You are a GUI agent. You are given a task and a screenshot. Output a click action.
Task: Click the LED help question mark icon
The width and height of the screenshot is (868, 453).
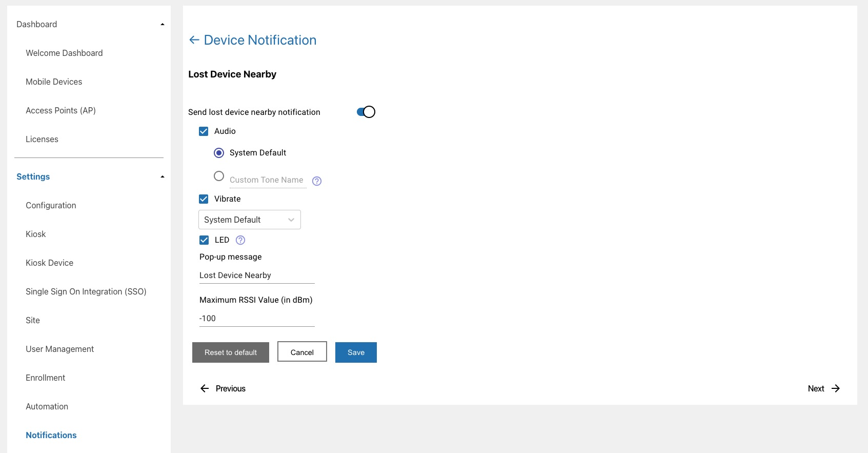[240, 240]
